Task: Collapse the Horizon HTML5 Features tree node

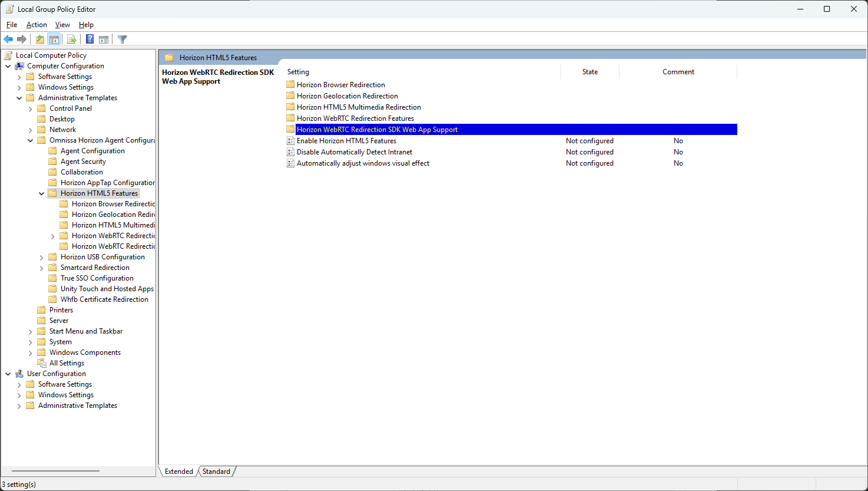Action: [42, 193]
